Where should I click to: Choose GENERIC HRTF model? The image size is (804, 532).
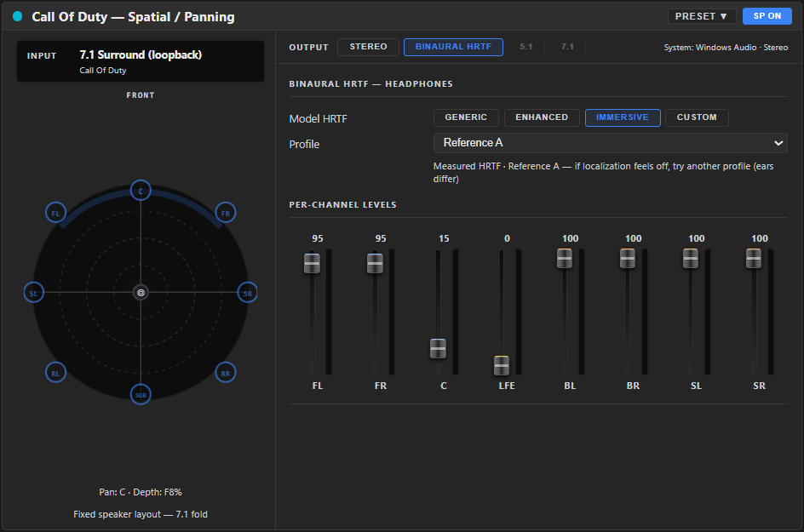pos(466,117)
